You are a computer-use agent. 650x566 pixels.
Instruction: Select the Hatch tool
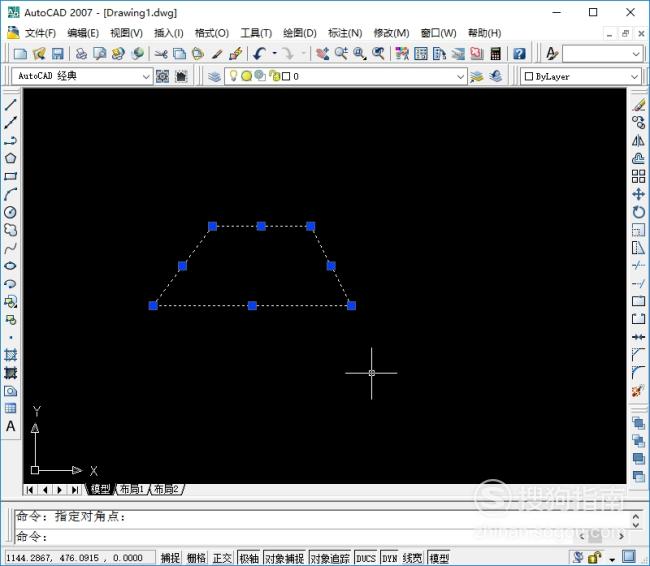(x=10, y=355)
